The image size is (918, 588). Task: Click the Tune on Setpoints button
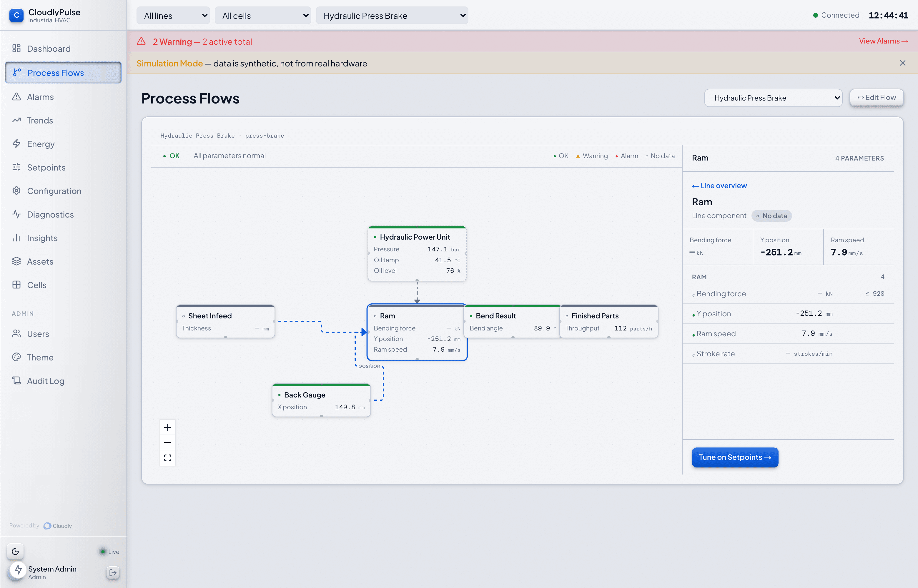(735, 457)
